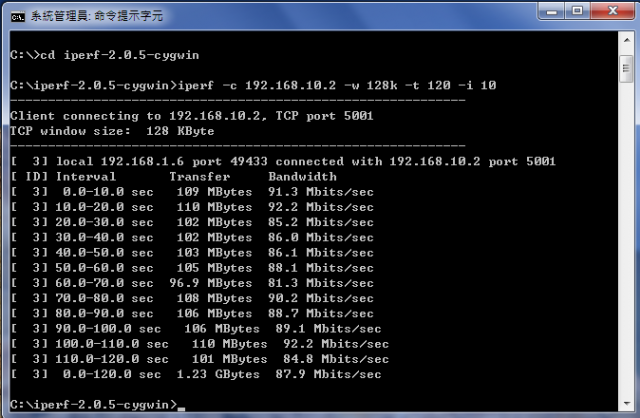Click the 'Transfer' column header

click(x=200, y=177)
